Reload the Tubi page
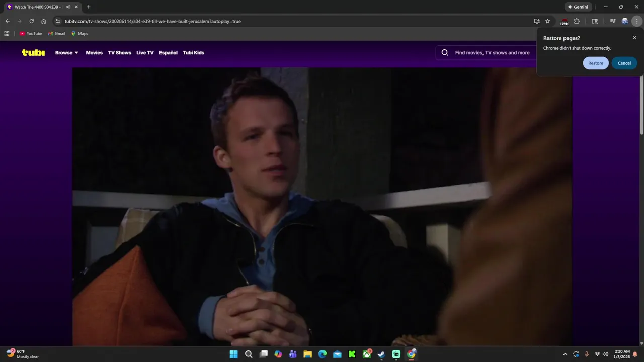This screenshot has height=362, width=644. click(31, 21)
